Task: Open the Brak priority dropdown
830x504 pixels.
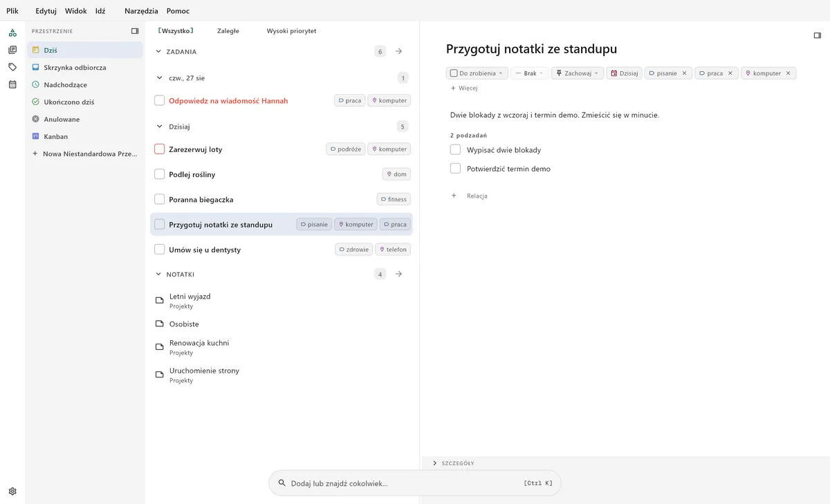Action: pyautogui.click(x=530, y=73)
